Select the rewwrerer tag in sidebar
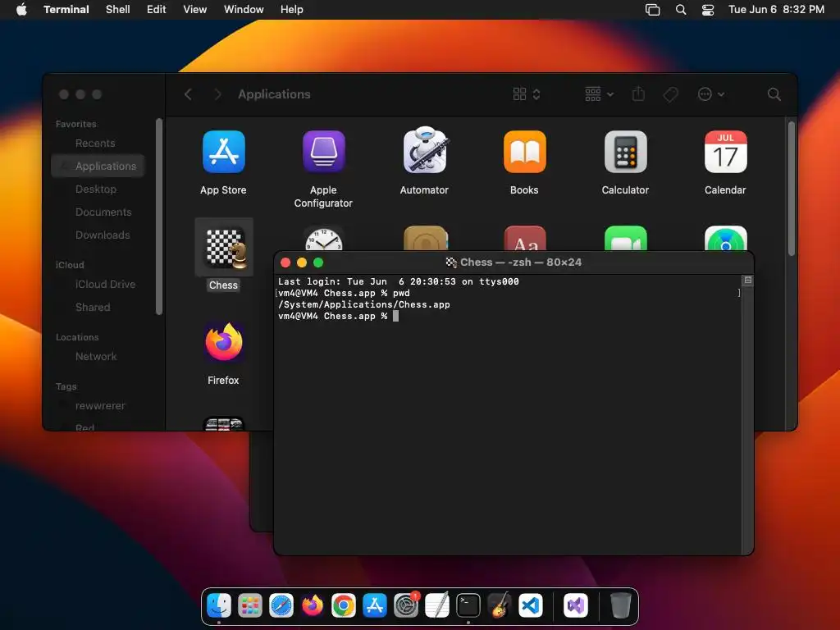The width and height of the screenshot is (840, 630). coord(100,406)
